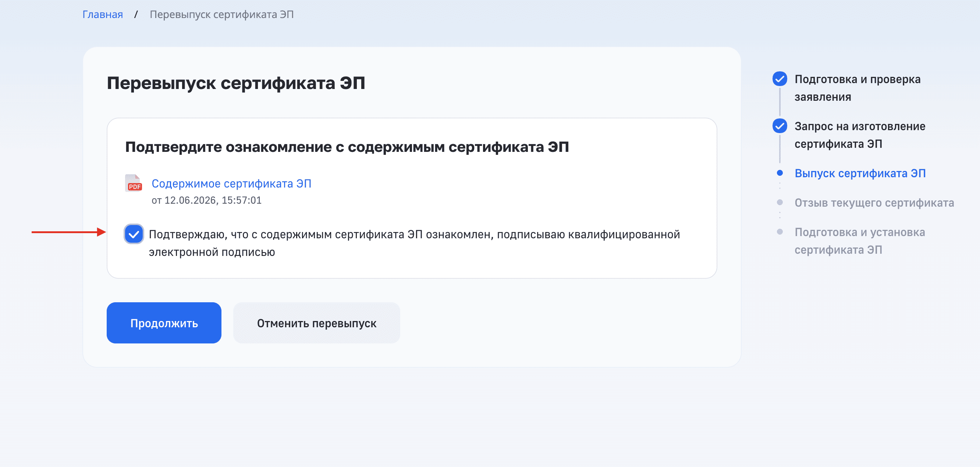This screenshot has width=980, height=467.
Task: Open the Содержимое сертификата ЭП link
Action: pyautogui.click(x=231, y=184)
